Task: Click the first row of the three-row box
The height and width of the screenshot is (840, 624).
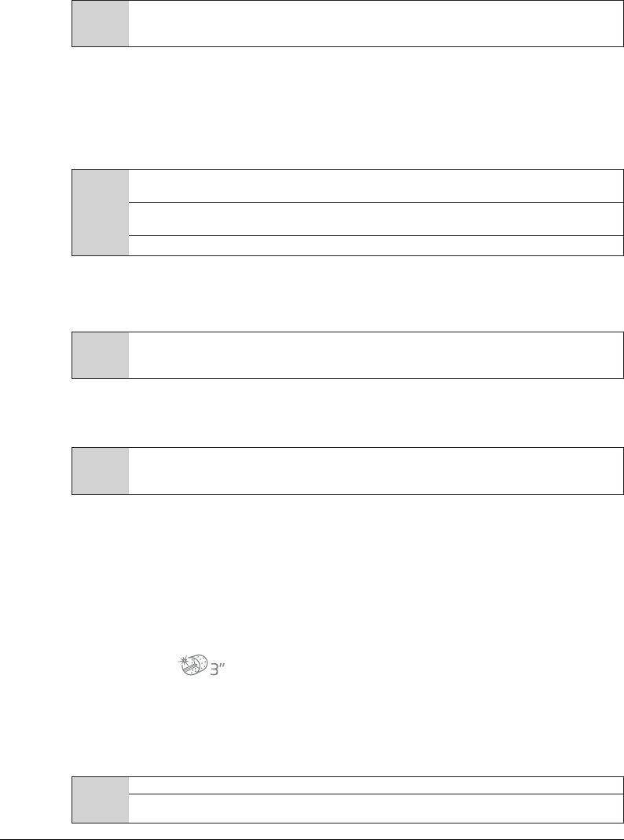Action: (x=376, y=186)
